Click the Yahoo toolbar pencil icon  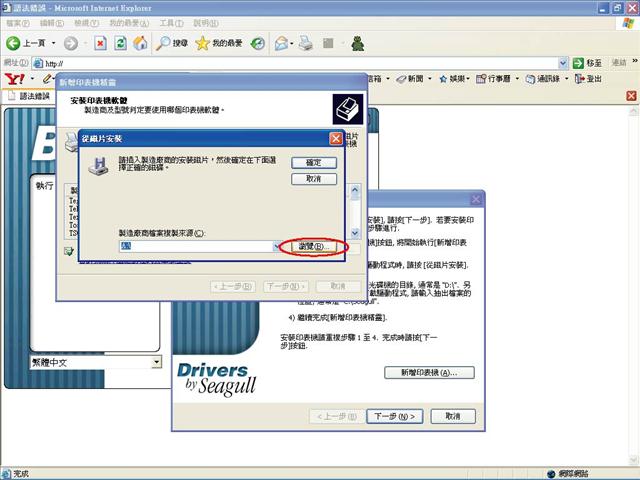[47, 78]
